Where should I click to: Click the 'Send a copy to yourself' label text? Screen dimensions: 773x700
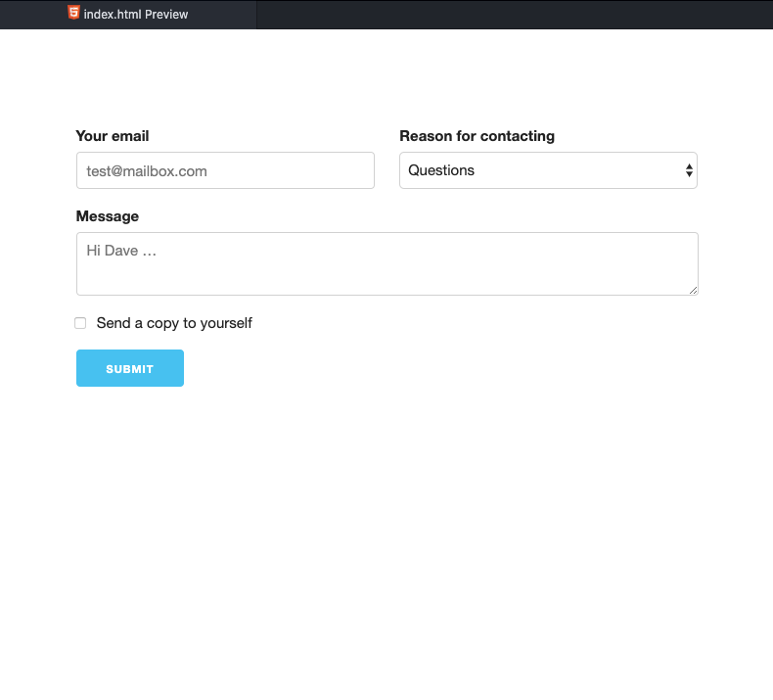coord(174,323)
